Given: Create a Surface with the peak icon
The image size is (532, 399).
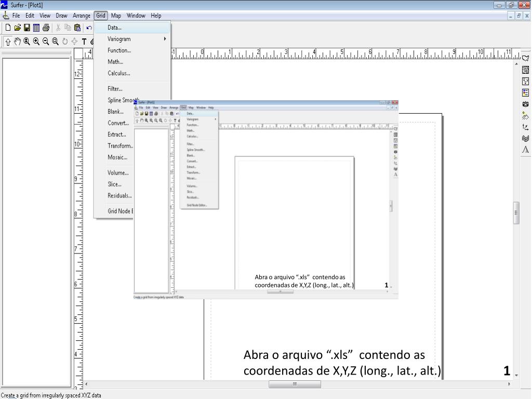Looking at the screenshot, I should click(526, 150).
